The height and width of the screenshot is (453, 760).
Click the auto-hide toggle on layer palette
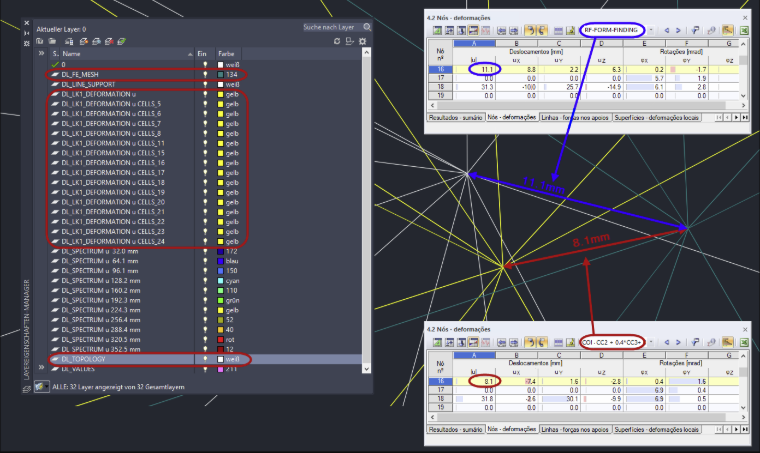tap(27, 33)
